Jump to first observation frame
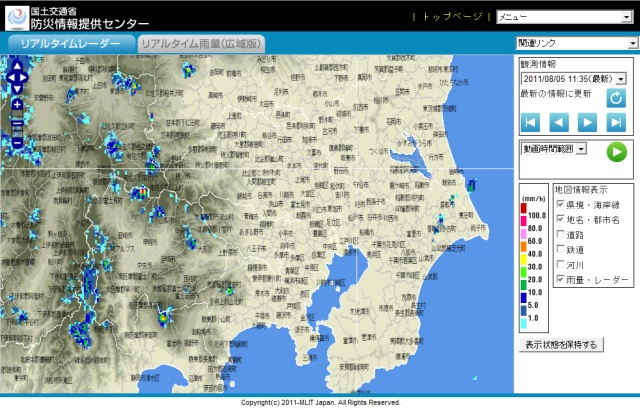Viewport: 640px width, 410px height. [x=530, y=122]
